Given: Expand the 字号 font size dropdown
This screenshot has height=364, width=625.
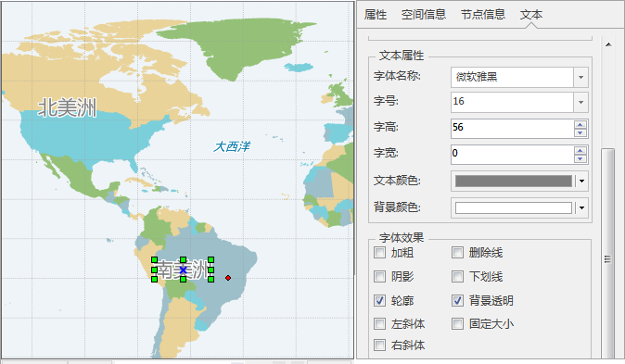Looking at the screenshot, I should pos(580,102).
